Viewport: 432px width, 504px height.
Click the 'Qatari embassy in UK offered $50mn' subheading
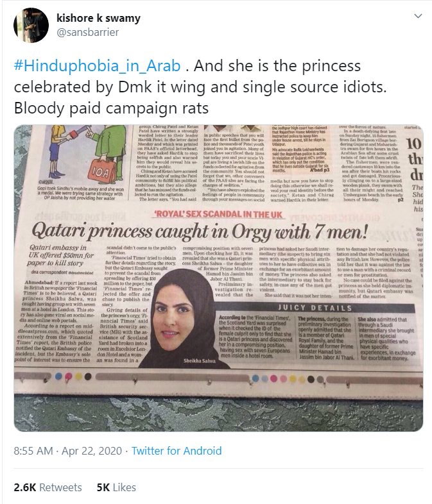coord(60,255)
